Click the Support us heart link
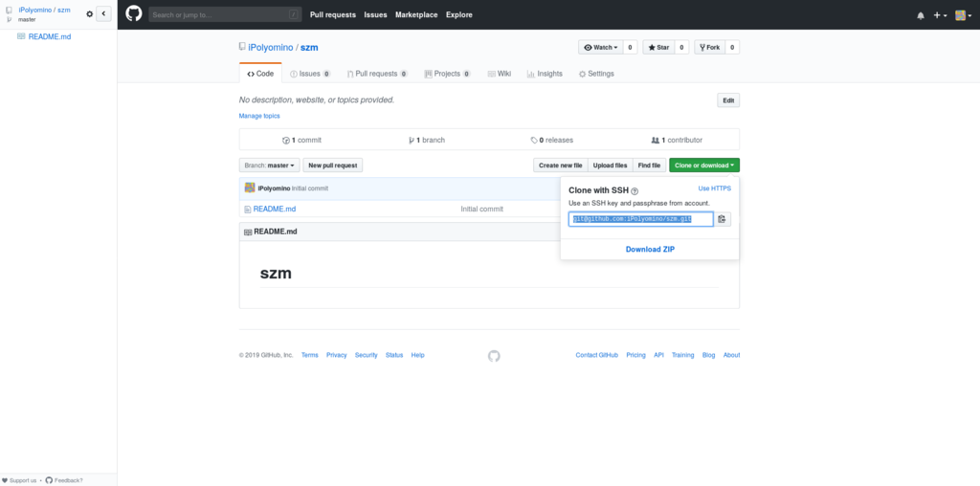Screen dimensions: 980x486 tap(19, 480)
